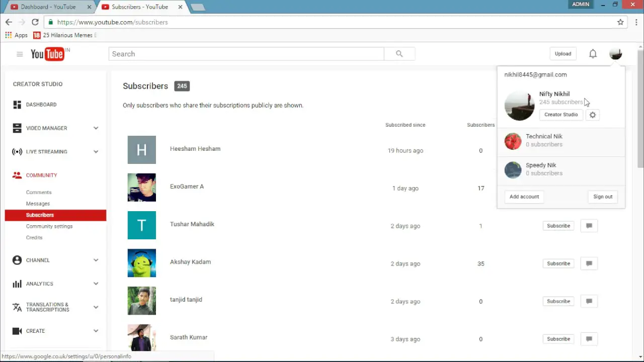This screenshot has width=644, height=362.
Task: Expand Translations & Transcriptions chevron
Action: pos(96,307)
